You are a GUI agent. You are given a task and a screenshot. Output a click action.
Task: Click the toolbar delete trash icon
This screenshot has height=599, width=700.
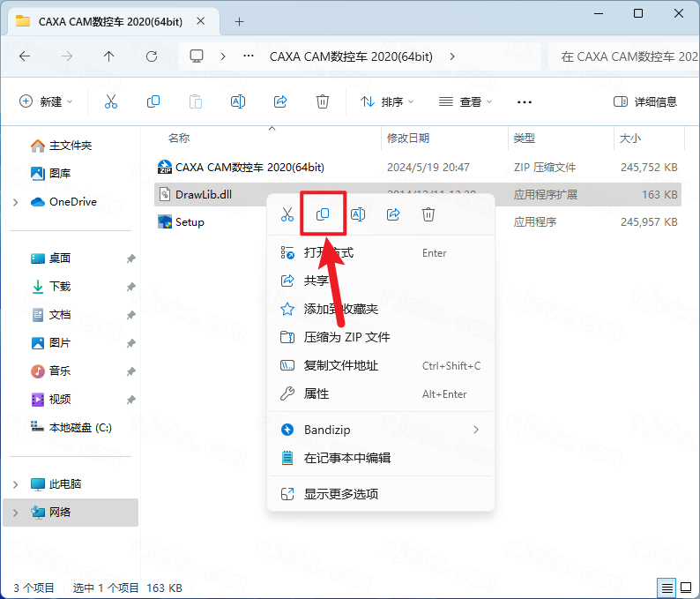click(x=323, y=101)
